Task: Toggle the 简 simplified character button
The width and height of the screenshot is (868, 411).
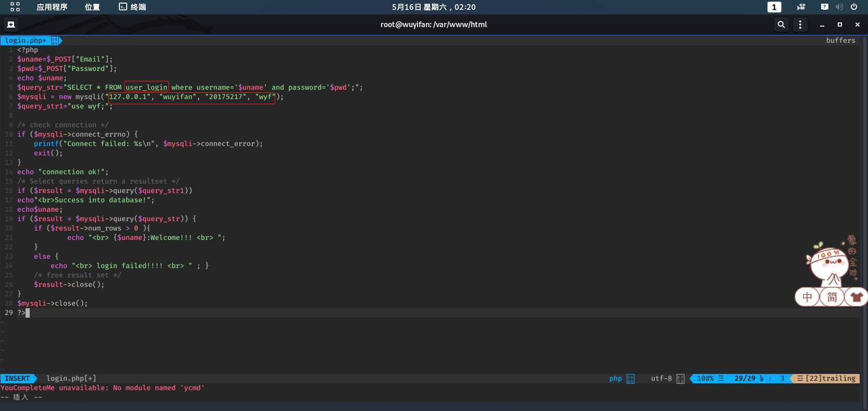Action: pos(832,297)
